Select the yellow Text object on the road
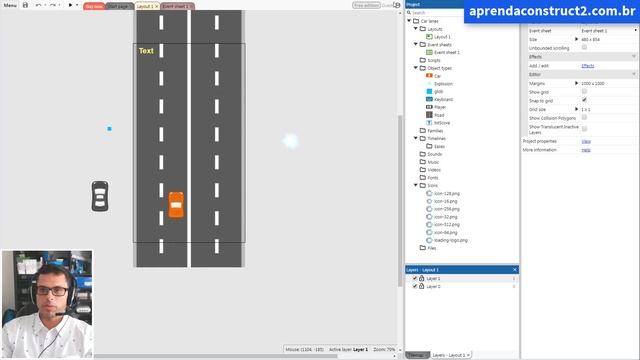640x360 pixels. click(x=146, y=51)
